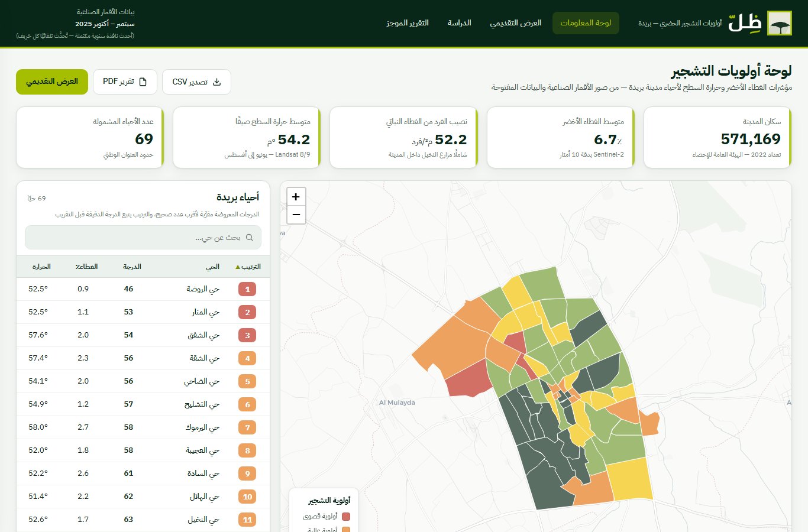Sort the table by الحرارة column
This screenshot has width=808, height=532.
coord(41,267)
